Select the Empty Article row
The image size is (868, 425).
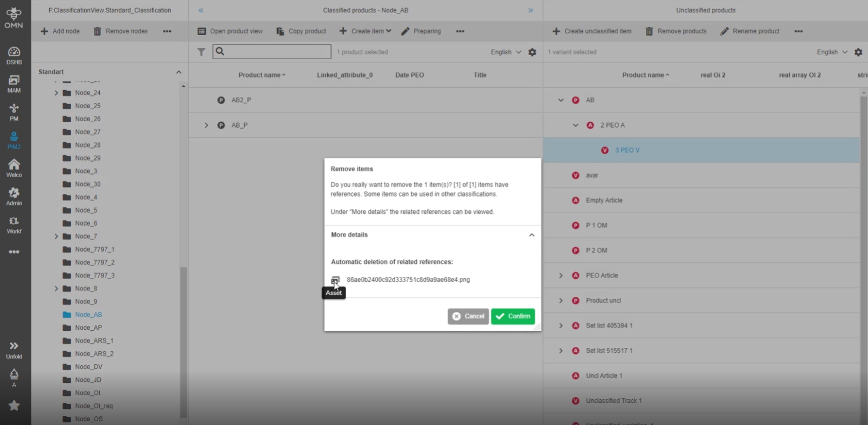701,200
